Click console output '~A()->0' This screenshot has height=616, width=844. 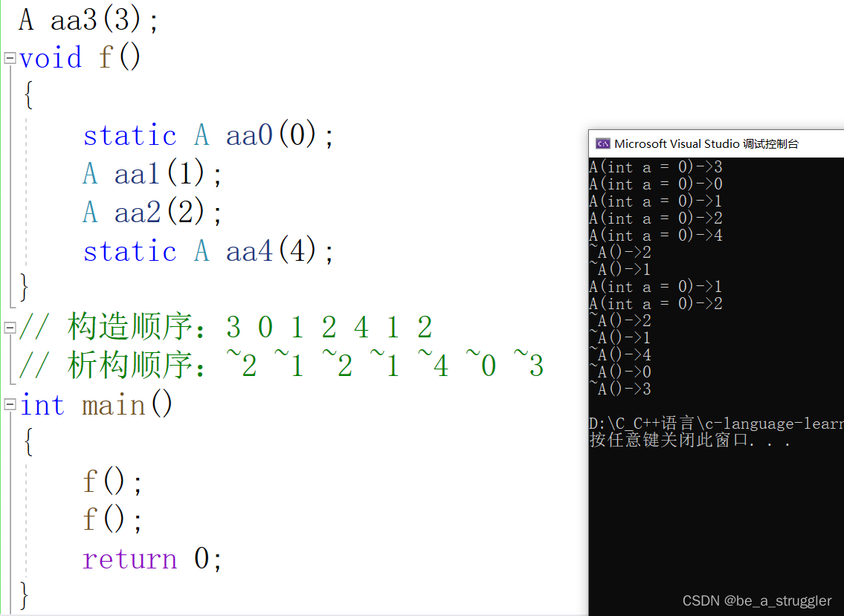point(620,372)
